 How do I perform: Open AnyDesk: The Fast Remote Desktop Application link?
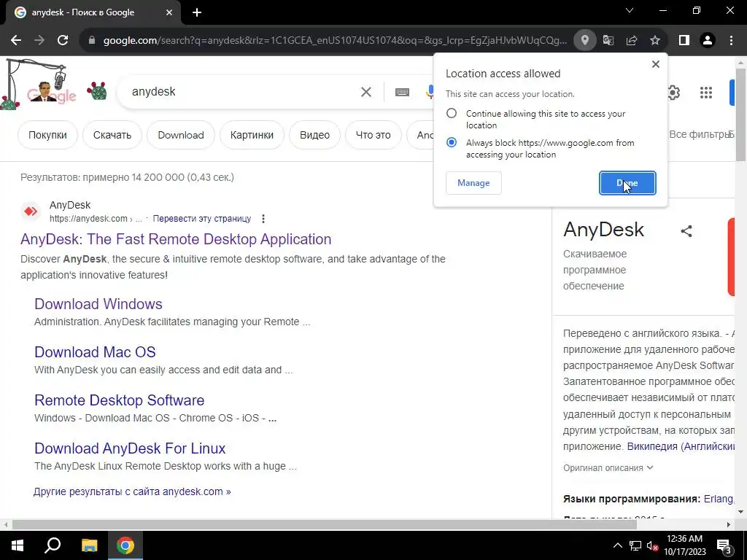(x=176, y=239)
